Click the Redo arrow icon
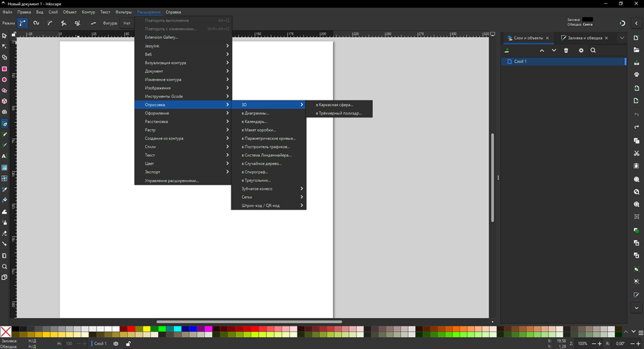The image size is (644, 349). pos(636,127)
